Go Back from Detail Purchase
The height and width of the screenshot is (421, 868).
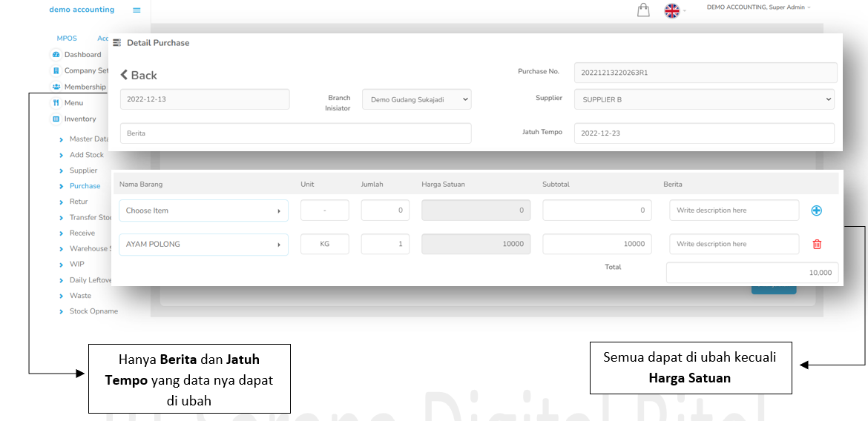(139, 76)
